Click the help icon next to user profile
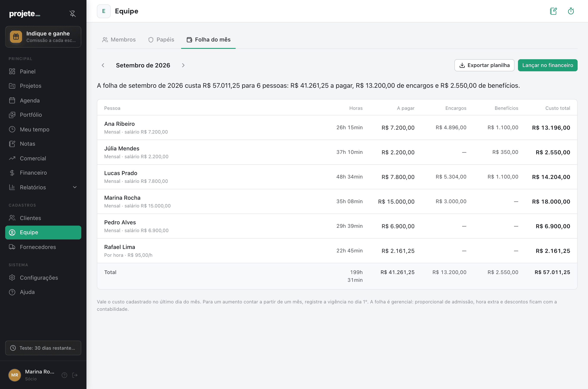Screen dimensions: 588x389 tap(64, 375)
